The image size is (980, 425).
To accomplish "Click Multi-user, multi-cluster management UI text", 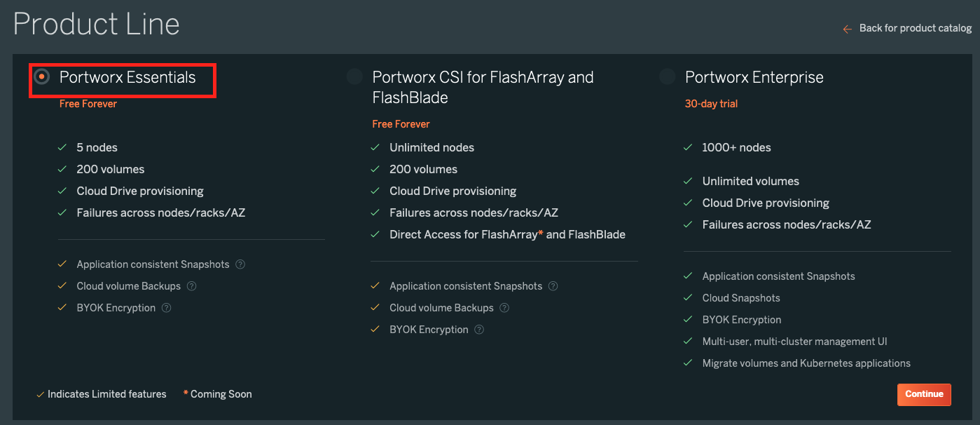I will (x=795, y=342).
